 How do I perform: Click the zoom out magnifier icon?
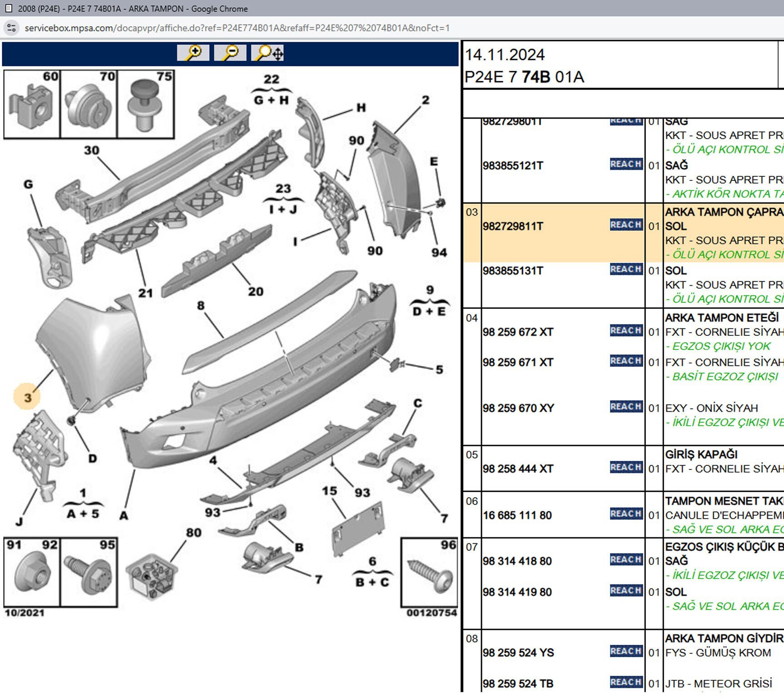[x=230, y=53]
